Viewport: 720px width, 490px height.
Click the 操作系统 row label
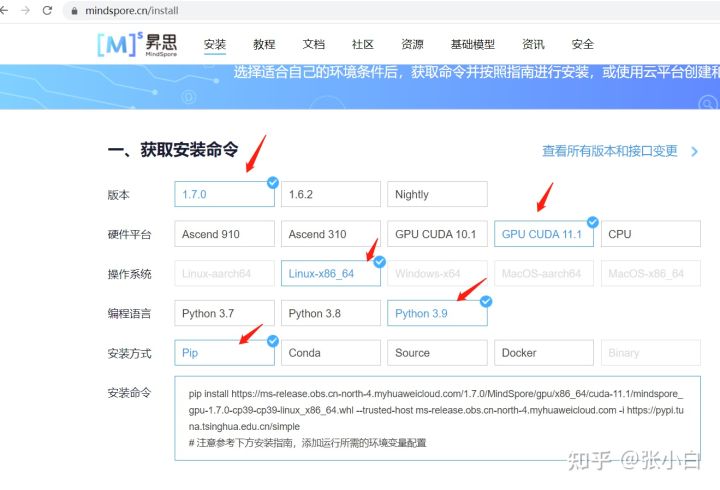point(129,274)
